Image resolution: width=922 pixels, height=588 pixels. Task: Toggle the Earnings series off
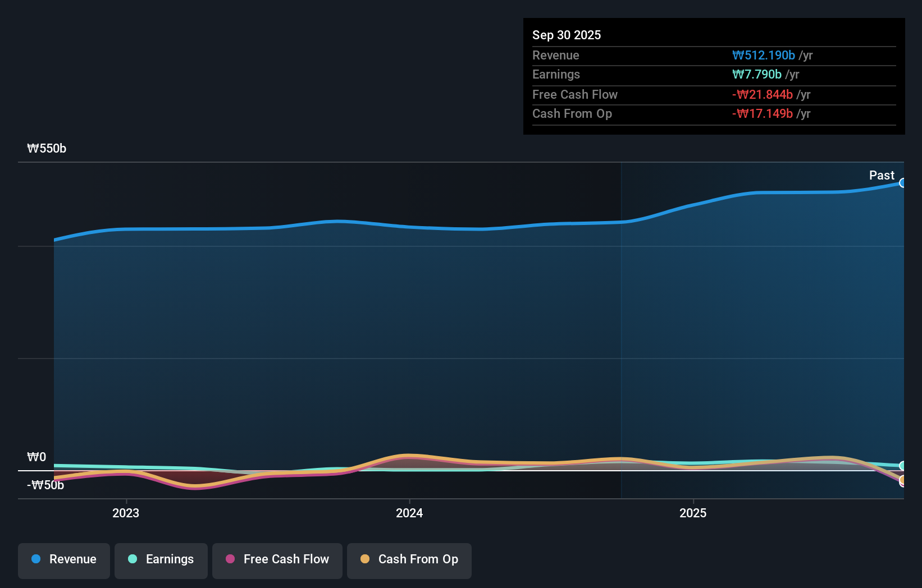(161, 559)
